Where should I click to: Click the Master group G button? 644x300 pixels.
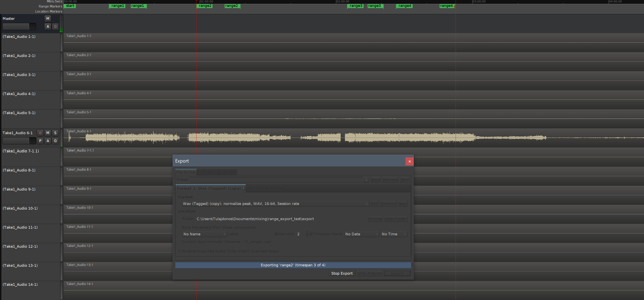(x=55, y=27)
